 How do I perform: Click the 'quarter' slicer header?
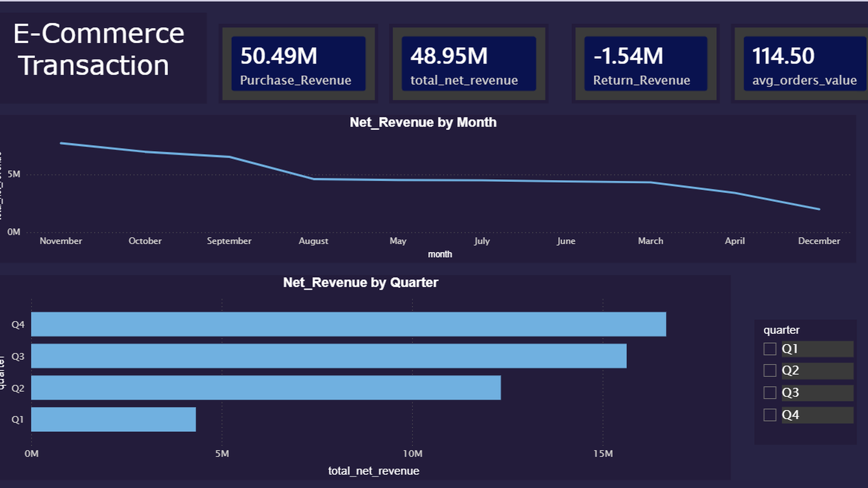click(x=781, y=330)
